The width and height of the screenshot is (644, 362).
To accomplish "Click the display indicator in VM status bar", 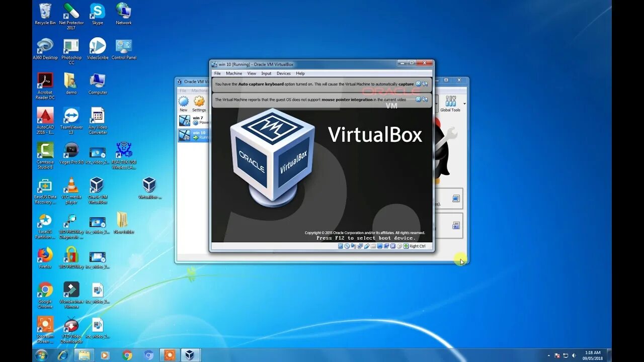I will coord(380,246).
